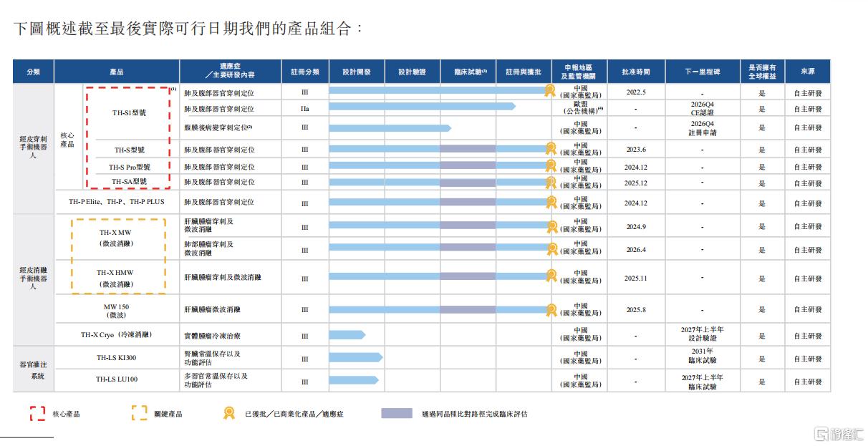Click the 2025.8 approval date
The width and height of the screenshot is (868, 446).
point(636,310)
